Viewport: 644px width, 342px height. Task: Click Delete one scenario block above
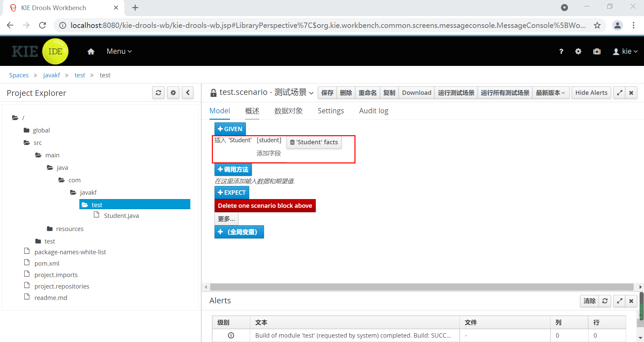[x=265, y=206]
